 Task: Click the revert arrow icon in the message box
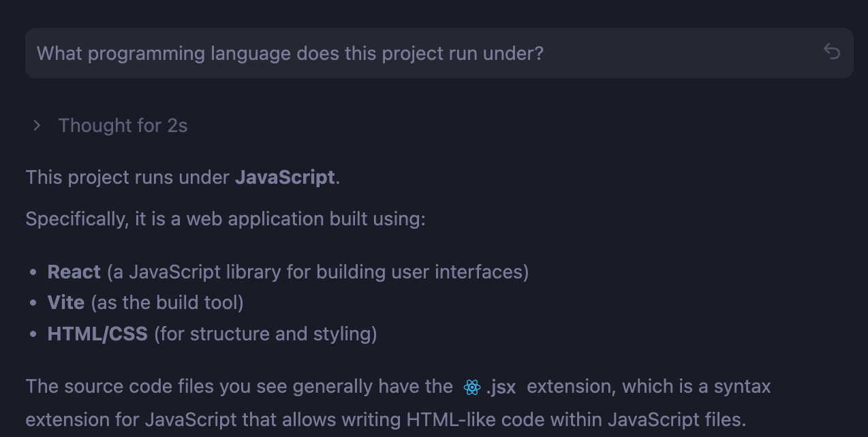tap(831, 52)
